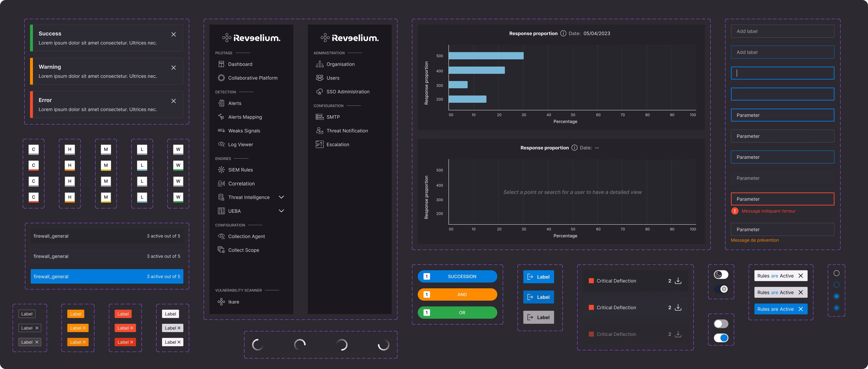The image size is (868, 369).
Task: Click the green OR button
Action: (457, 313)
